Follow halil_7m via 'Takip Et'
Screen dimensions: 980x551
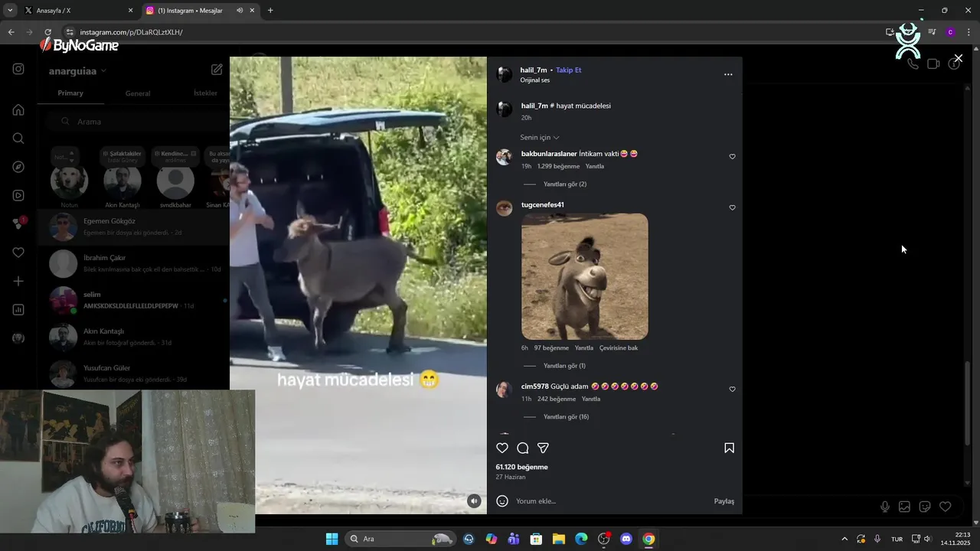click(x=569, y=70)
